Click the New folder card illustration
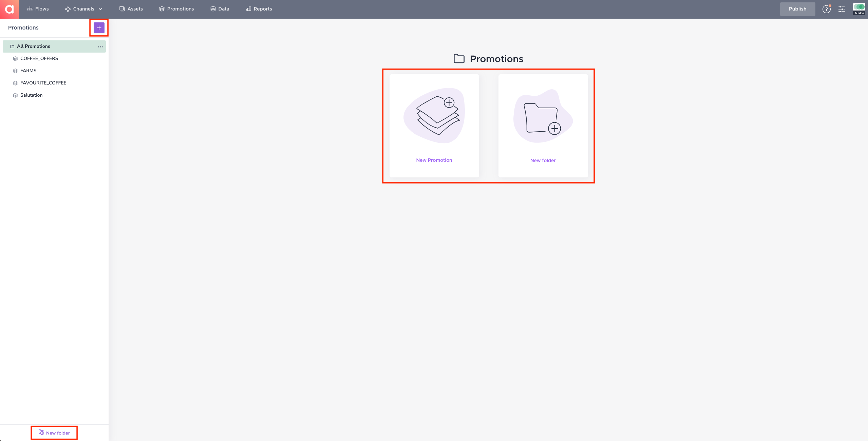This screenshot has height=441, width=868. (x=543, y=116)
